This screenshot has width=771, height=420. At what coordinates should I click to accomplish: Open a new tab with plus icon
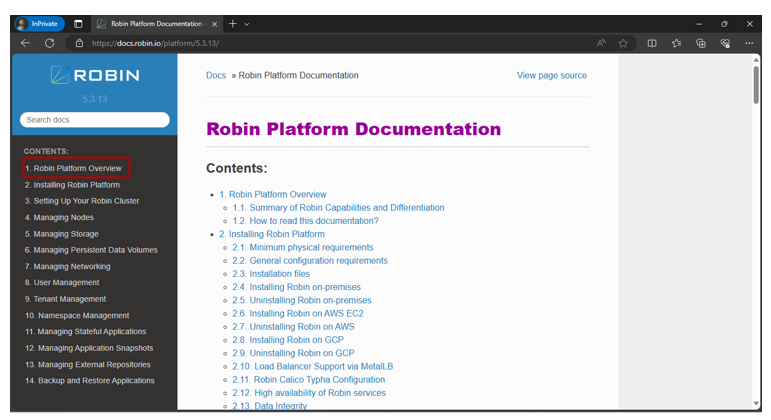[233, 24]
